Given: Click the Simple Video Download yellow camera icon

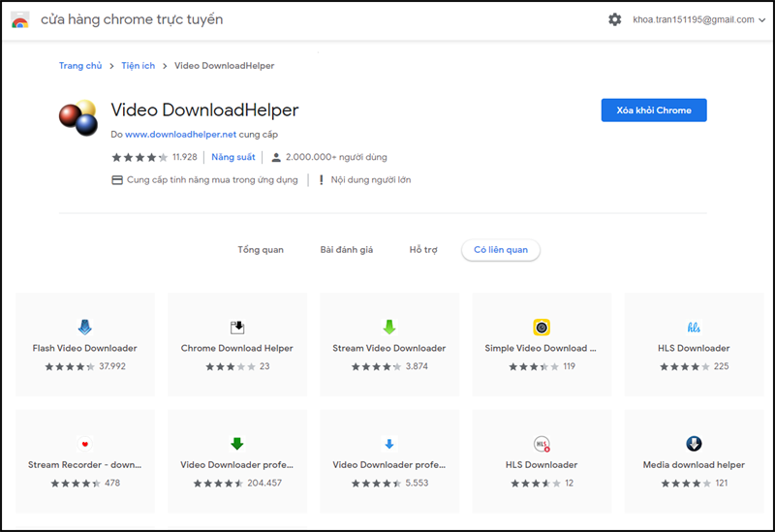Looking at the screenshot, I should tap(542, 327).
